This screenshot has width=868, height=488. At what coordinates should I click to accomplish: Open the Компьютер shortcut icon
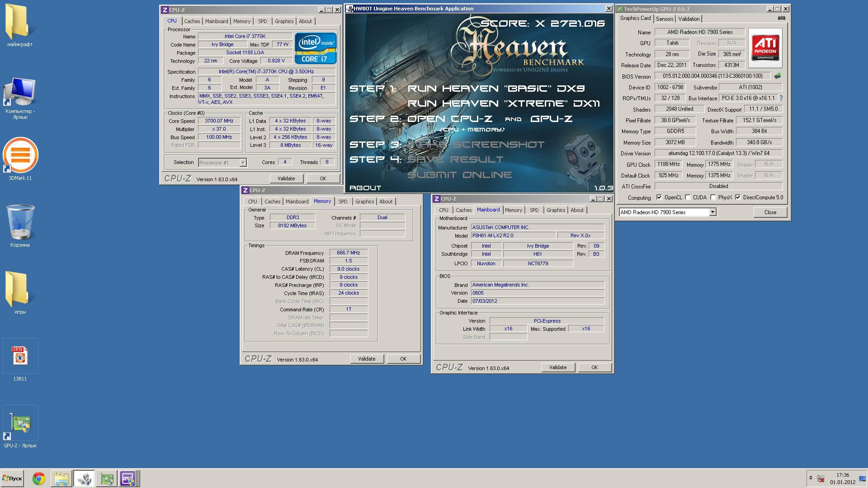tap(19, 98)
